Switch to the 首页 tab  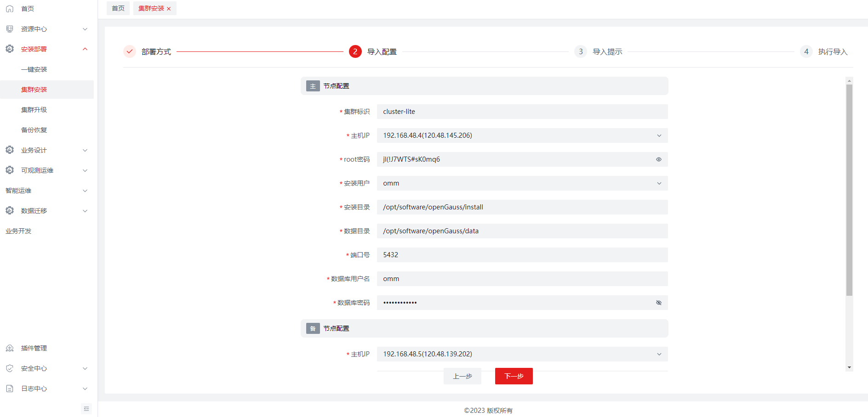tap(118, 8)
